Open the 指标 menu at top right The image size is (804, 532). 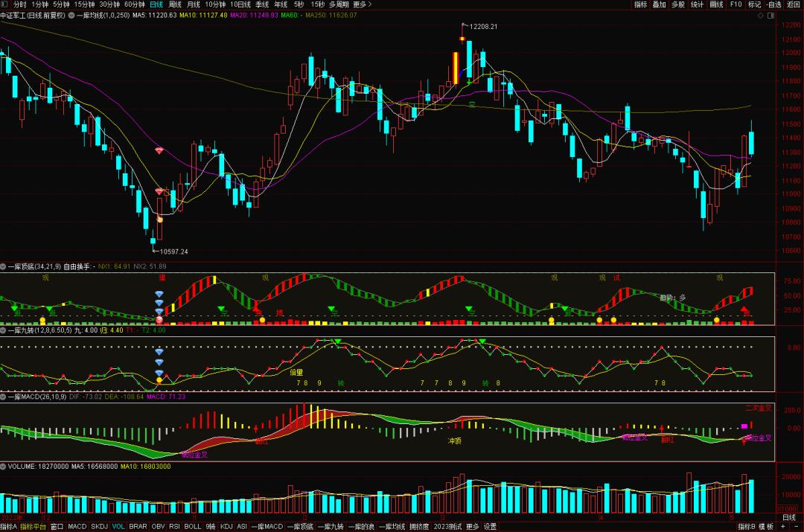[x=640, y=4]
